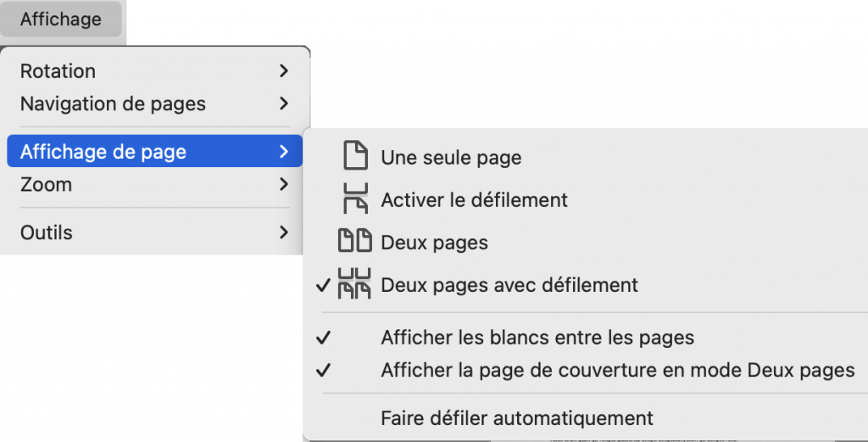Expand the Outils submenu chevron
The height and width of the screenshot is (442, 868).
coord(284,232)
